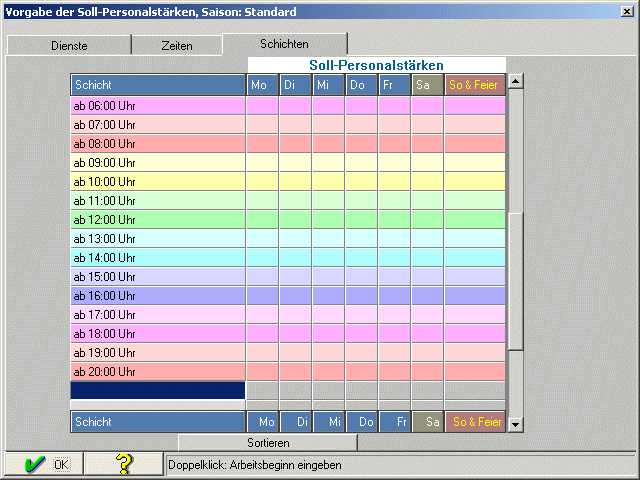Close the Soll-Personalstärken dialog window
Image resolution: width=640 pixels, height=480 pixels.
click(627, 11)
